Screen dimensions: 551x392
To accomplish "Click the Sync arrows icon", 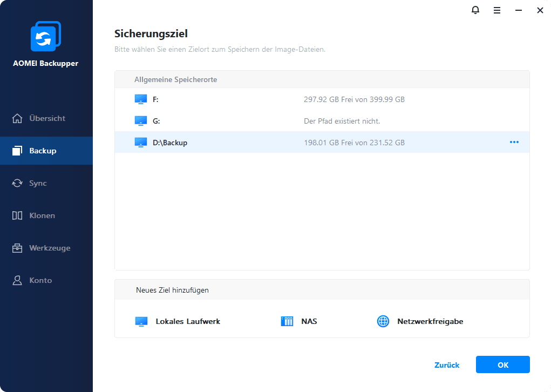I will pos(17,183).
